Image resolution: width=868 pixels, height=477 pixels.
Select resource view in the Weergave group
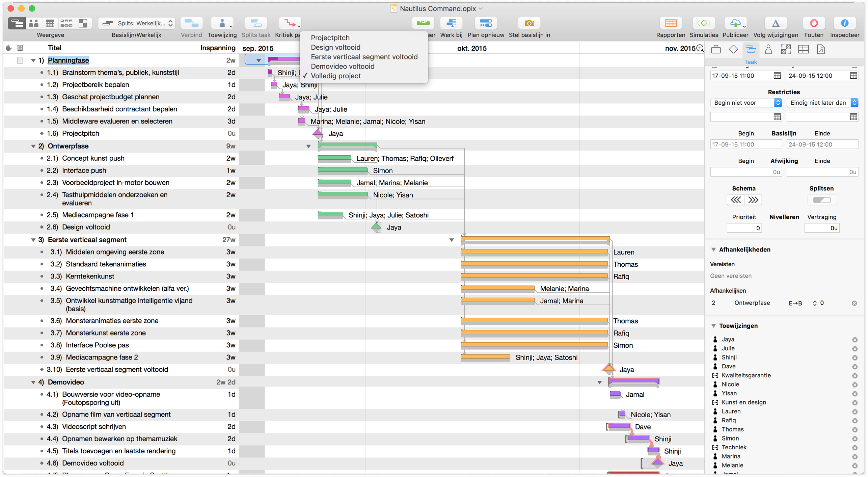pos(34,23)
